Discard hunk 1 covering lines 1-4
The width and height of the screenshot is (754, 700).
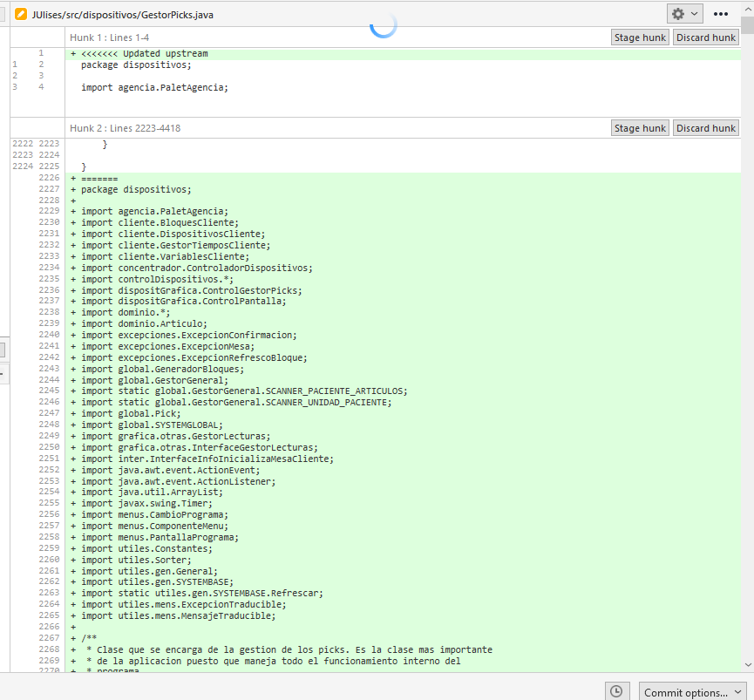[x=706, y=37]
